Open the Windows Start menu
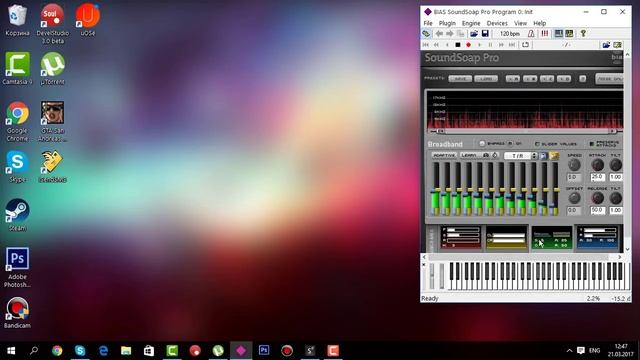This screenshot has height=360, width=640. 11,351
